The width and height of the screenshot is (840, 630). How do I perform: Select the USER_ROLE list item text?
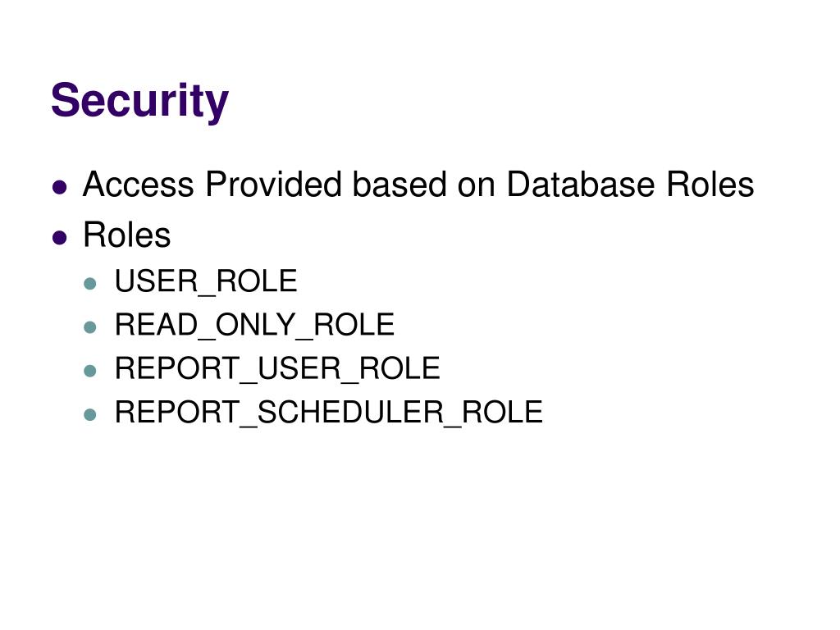206,282
